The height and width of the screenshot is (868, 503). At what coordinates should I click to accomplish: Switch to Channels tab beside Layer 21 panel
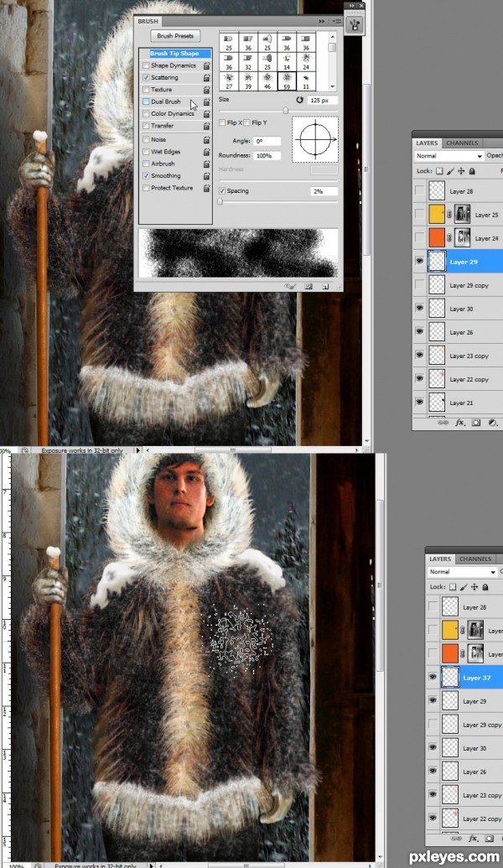coord(462,143)
